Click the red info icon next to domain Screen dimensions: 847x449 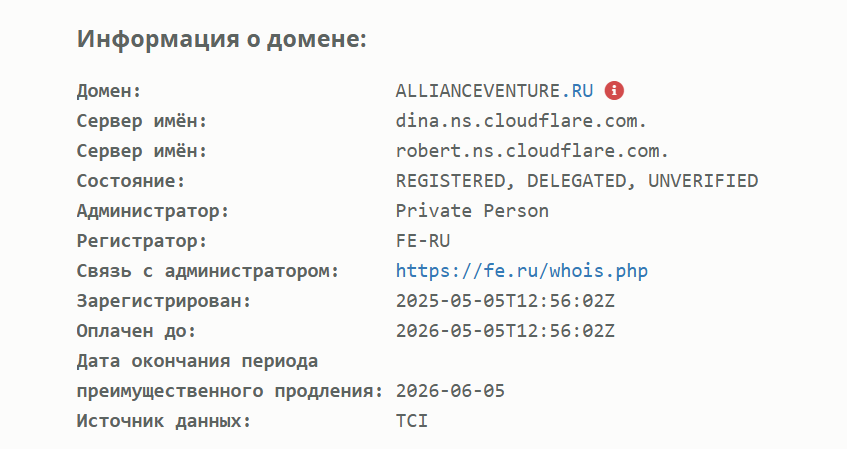tap(614, 91)
